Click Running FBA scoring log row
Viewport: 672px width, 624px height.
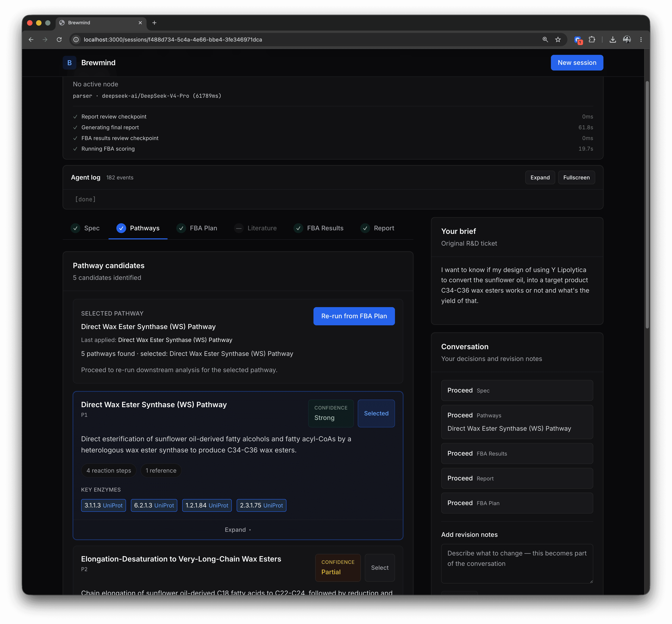pos(333,149)
